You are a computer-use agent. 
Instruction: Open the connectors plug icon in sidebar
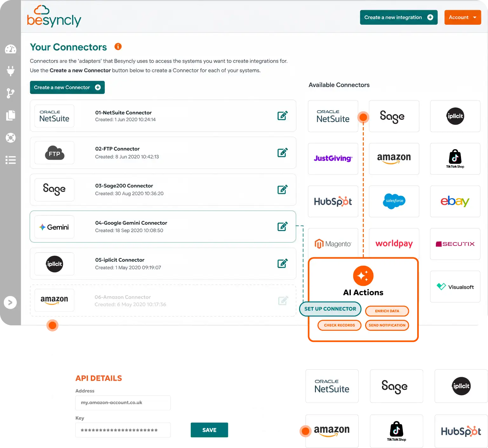tap(10, 71)
